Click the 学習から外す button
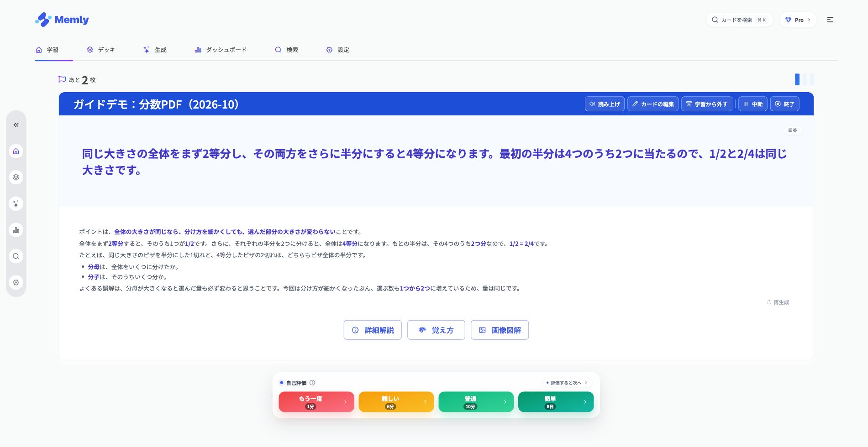Viewport: 868px width, 447px height. (707, 104)
